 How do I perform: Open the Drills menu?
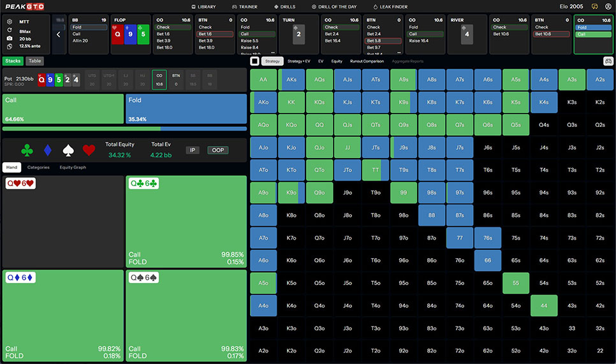point(284,6)
